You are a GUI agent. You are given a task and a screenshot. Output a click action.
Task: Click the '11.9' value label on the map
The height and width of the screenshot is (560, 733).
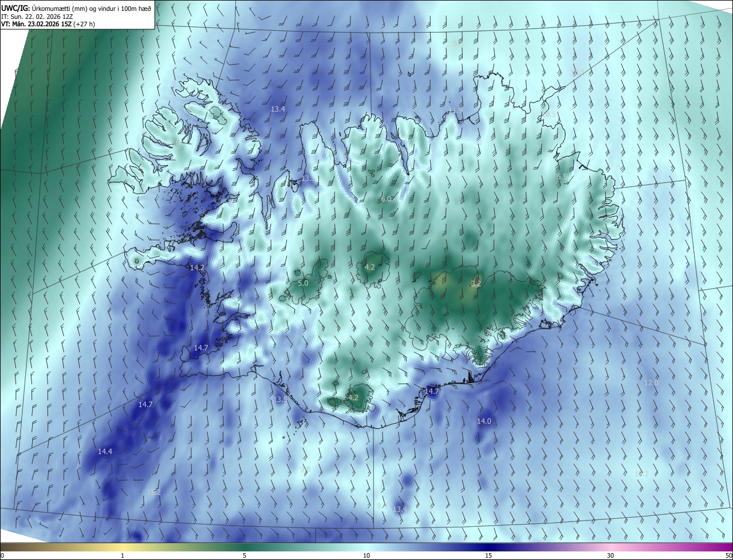pos(455,110)
